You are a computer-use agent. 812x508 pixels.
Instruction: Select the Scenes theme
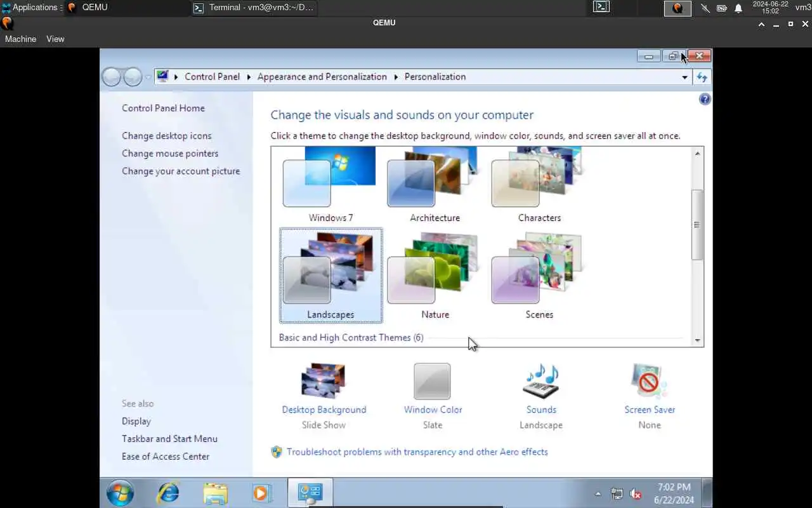(539, 276)
